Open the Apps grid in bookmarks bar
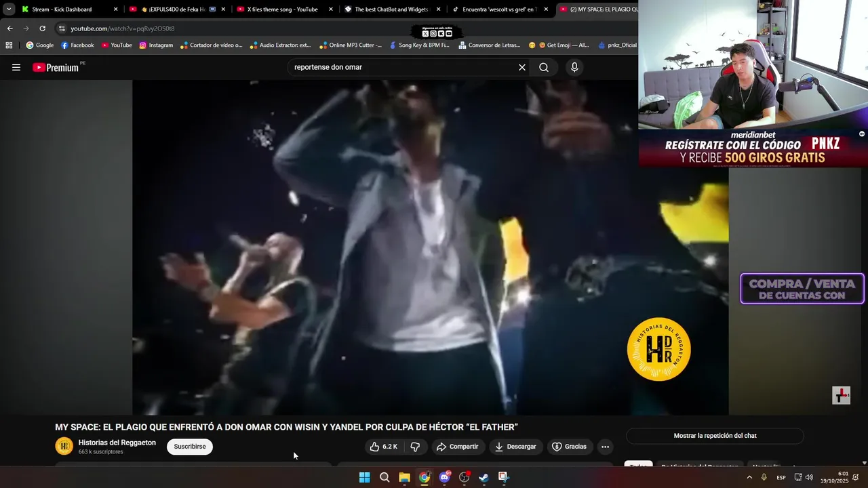The height and width of the screenshot is (488, 868). coord(9,45)
